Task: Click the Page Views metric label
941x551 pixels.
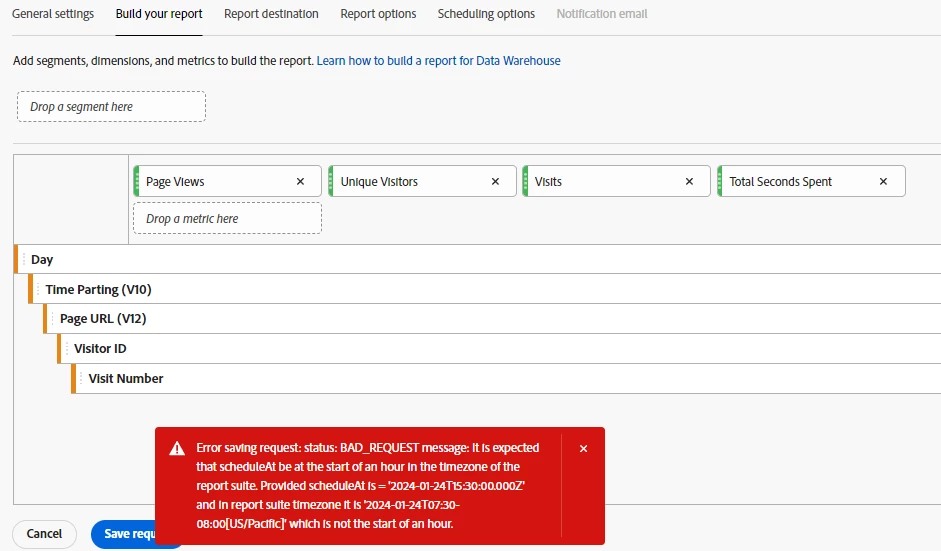Action: pyautogui.click(x=175, y=182)
